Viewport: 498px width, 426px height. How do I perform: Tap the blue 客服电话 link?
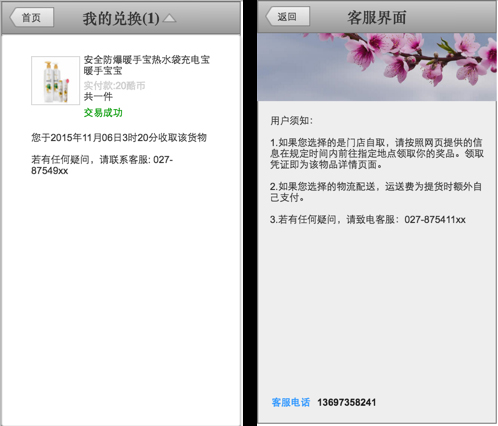click(291, 402)
